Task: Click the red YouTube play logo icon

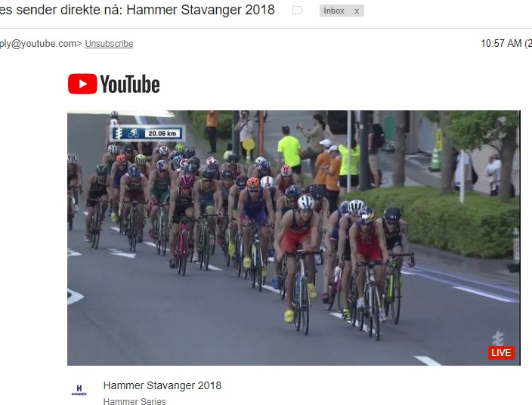Action: pos(82,84)
